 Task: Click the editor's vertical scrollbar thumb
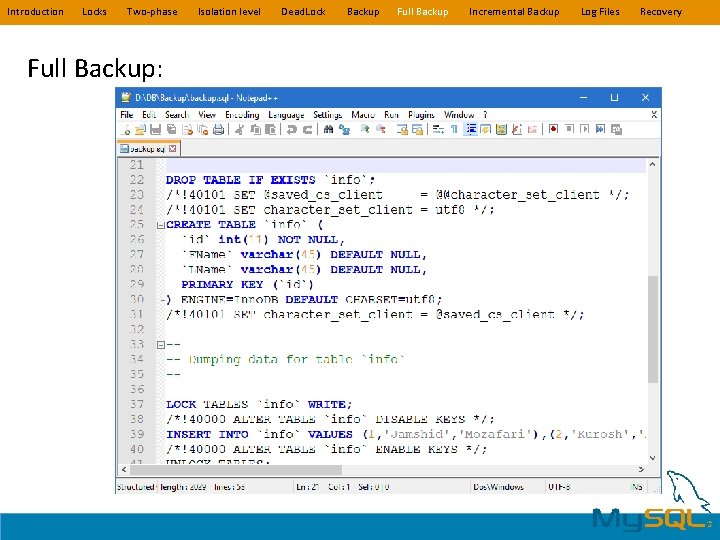(x=652, y=329)
